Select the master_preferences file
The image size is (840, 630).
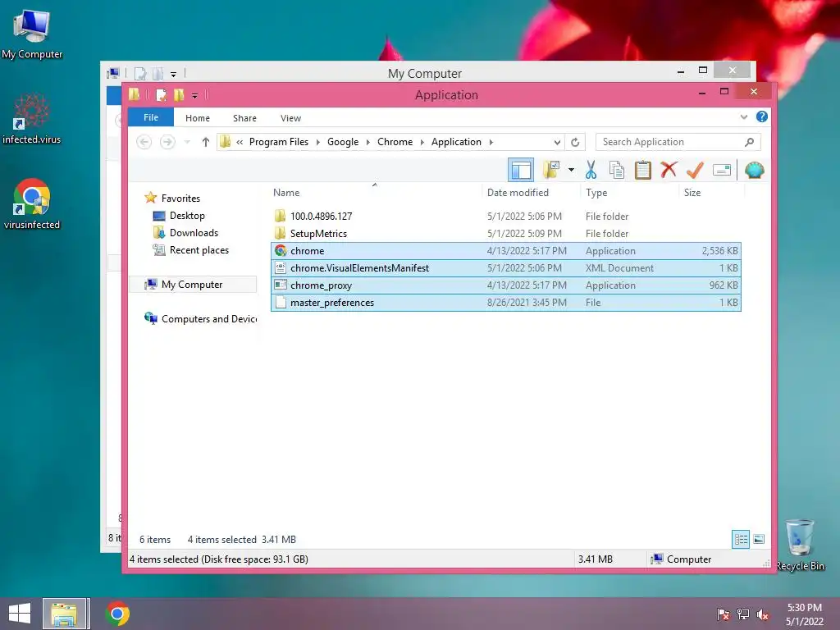pyautogui.click(x=506, y=303)
